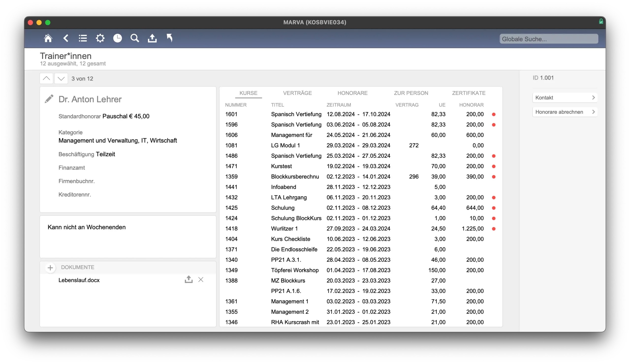Click the export share icon in the toolbar
Viewport: 630px width, 364px height.
152,38
